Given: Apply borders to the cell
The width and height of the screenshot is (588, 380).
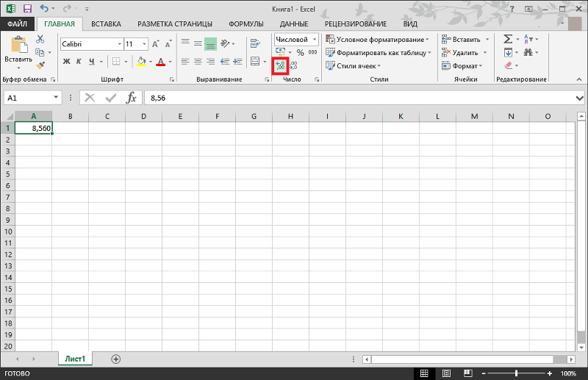Looking at the screenshot, I should coord(116,61).
